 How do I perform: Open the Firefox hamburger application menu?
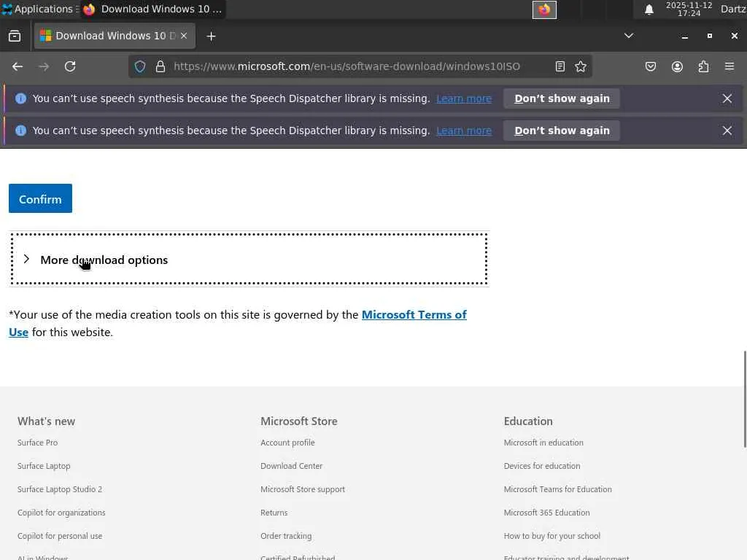[729, 66]
